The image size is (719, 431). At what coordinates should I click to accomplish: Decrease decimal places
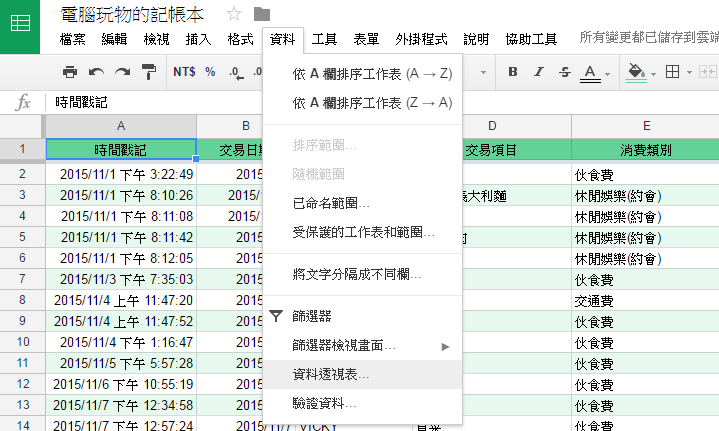click(x=237, y=72)
